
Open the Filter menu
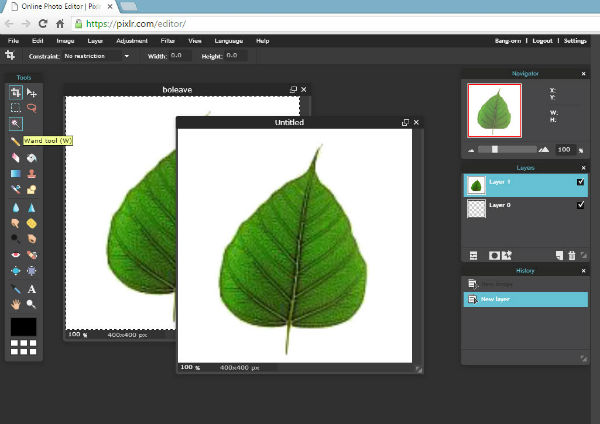(x=168, y=41)
